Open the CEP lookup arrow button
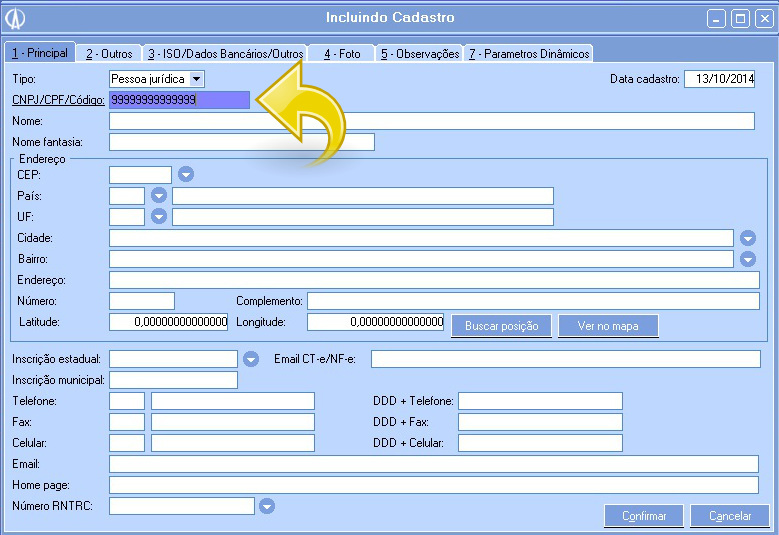Viewport: 779px width, 535px height. click(185, 175)
